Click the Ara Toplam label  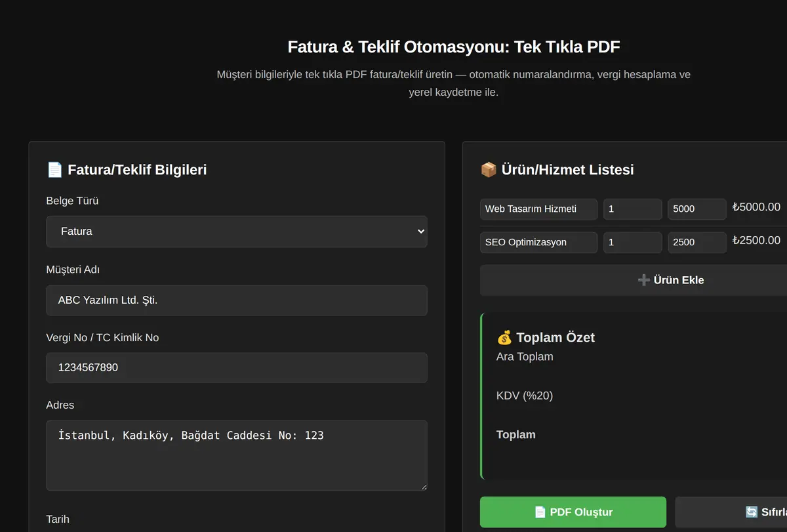525,357
